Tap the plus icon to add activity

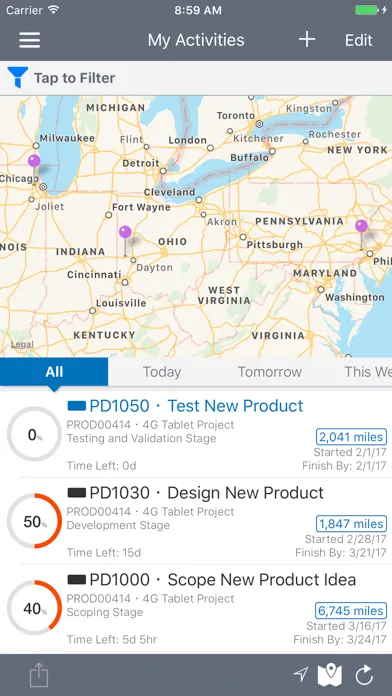click(307, 40)
